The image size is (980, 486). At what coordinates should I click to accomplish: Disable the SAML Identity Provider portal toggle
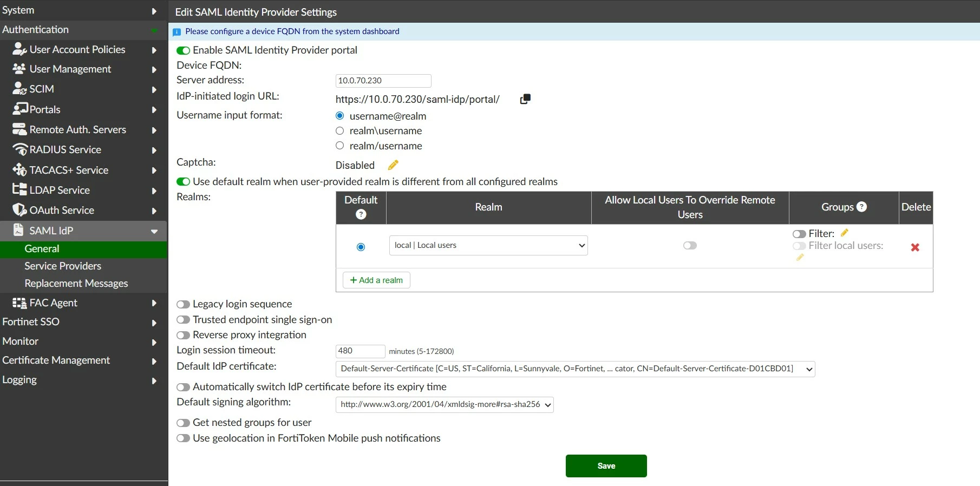[183, 50]
